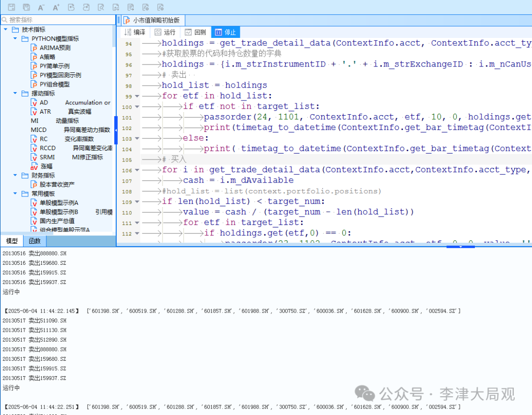The height and width of the screenshot is (415, 532).
Task: Select the Save All icon
Action: click(26, 7)
